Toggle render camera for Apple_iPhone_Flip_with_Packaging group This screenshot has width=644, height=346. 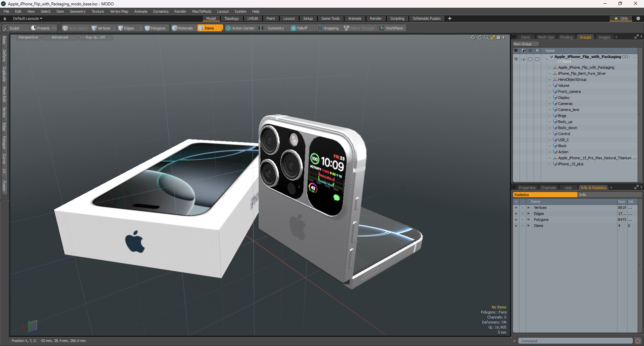tap(523, 59)
